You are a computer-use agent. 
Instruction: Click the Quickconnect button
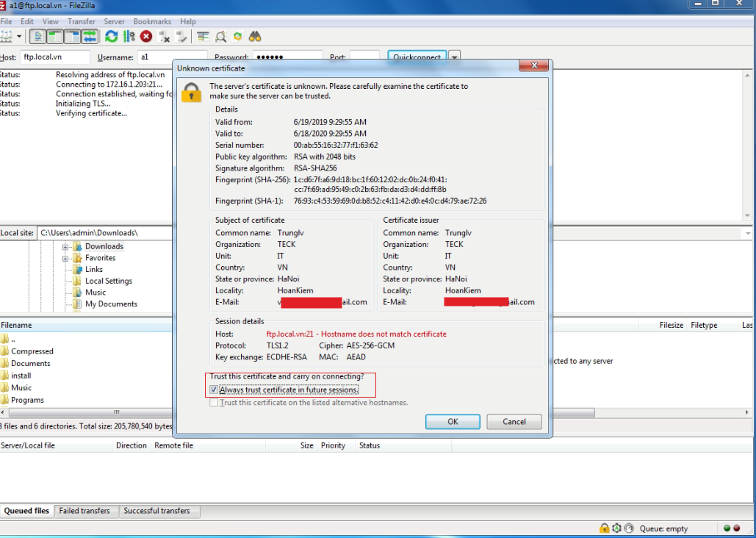point(417,57)
